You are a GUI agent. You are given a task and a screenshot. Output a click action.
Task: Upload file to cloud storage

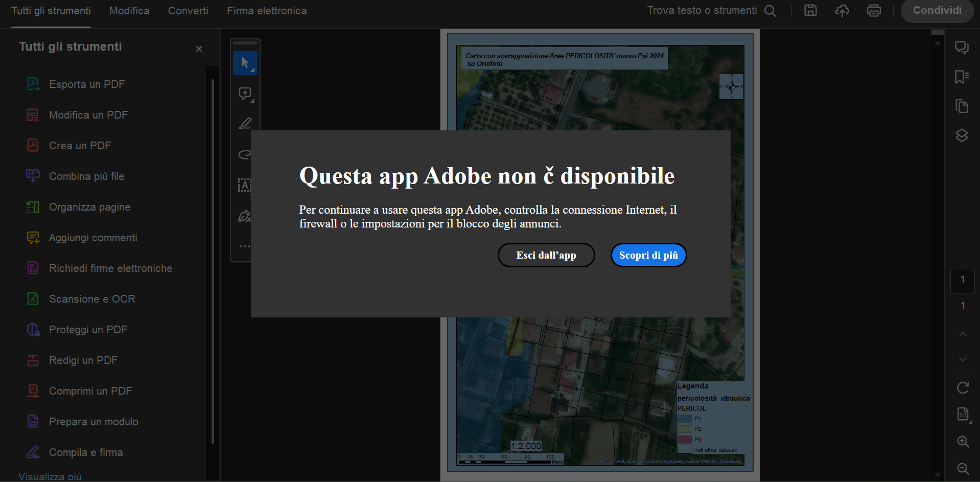click(842, 10)
